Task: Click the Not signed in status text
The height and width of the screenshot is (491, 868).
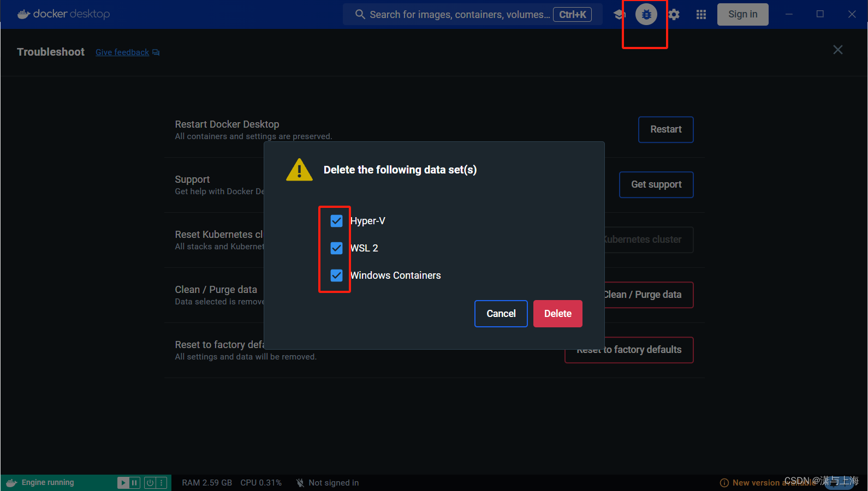Action: point(334,483)
